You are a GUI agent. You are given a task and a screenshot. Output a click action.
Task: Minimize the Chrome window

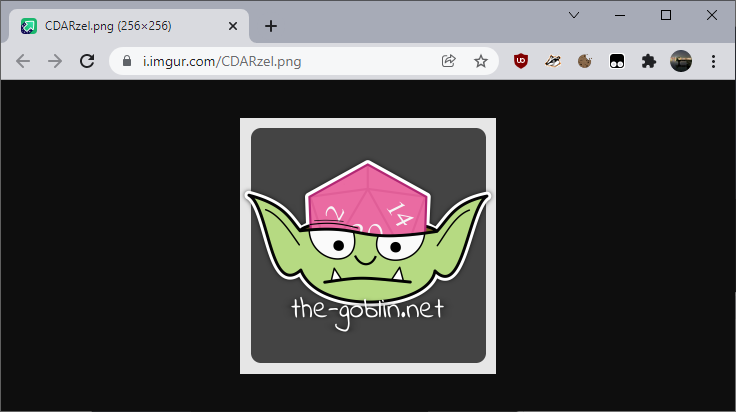[620, 15]
